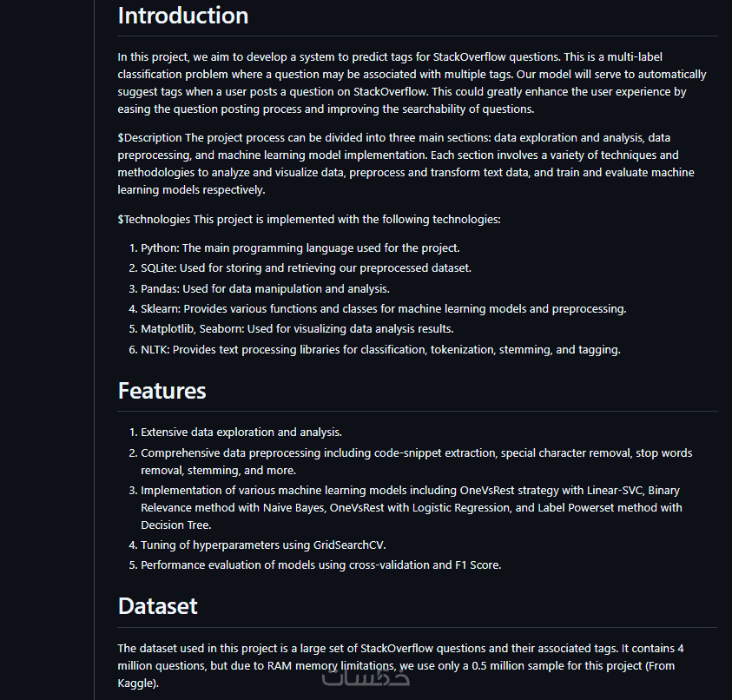Viewport: 732px width, 700px height.
Task: Click the $Technologies intro line
Action: point(308,219)
